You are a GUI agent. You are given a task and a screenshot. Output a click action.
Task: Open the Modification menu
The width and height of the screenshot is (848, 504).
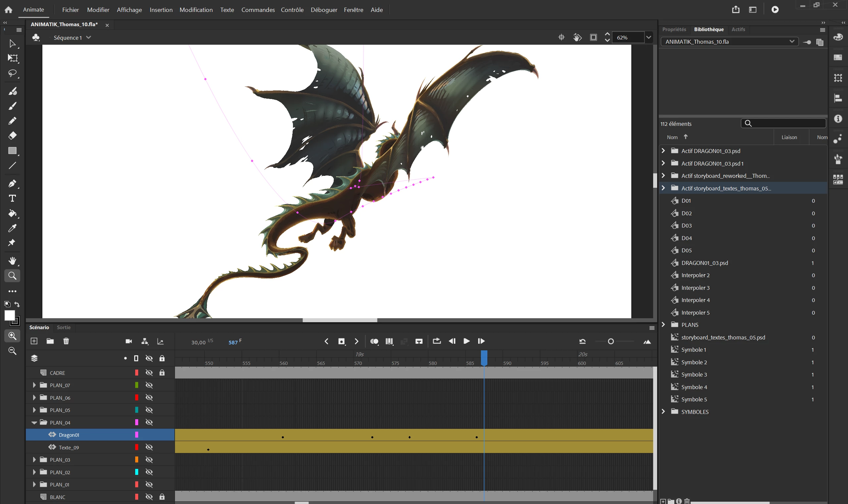(196, 10)
